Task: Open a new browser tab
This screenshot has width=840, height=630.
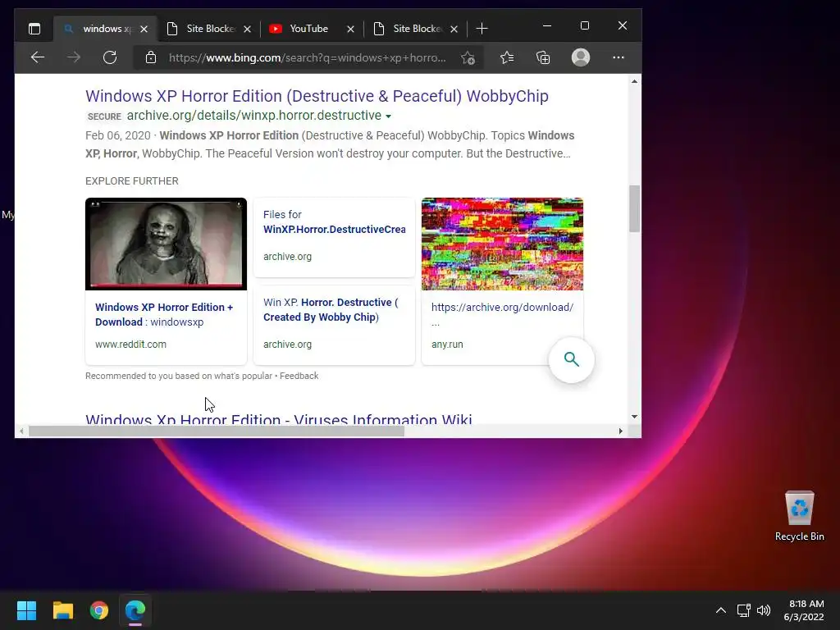Action: (x=482, y=29)
